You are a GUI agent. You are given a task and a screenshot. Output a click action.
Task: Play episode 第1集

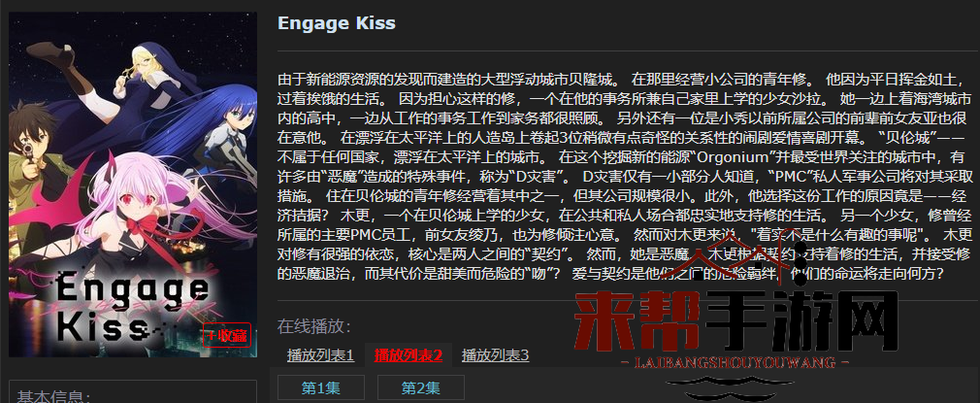coord(320,388)
